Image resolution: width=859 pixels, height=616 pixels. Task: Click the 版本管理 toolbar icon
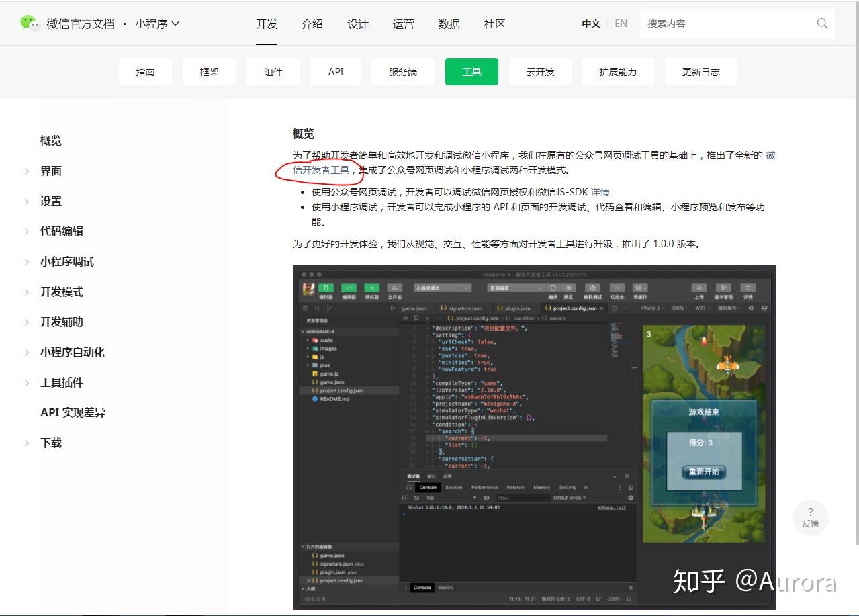(x=723, y=288)
